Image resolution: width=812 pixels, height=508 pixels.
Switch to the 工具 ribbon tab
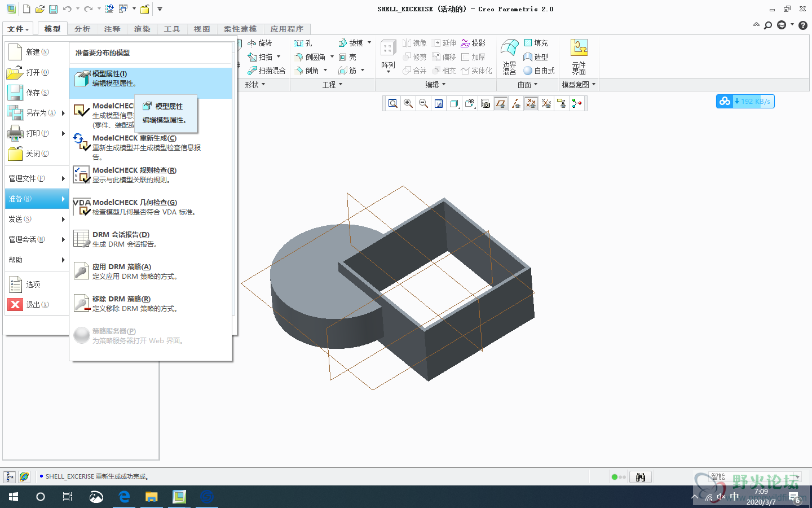[172, 29]
